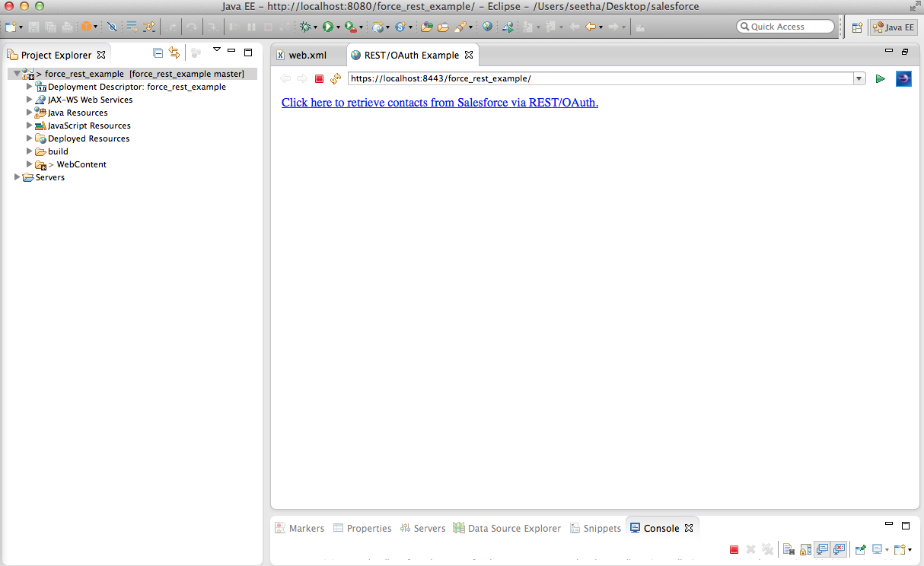
Task: Open the Properties view tab
Action: [x=362, y=528]
